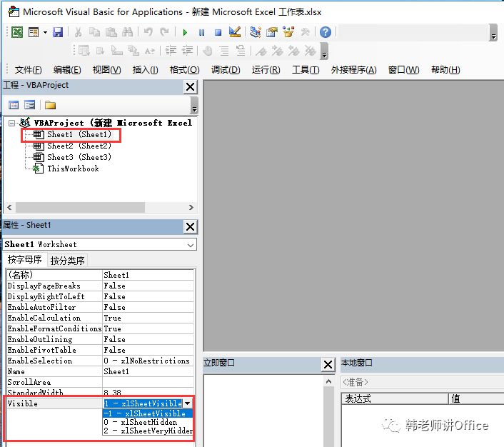This screenshot has height=447, width=504.
Task: Expand standard toolbar options arrow
Action: (x=493, y=32)
